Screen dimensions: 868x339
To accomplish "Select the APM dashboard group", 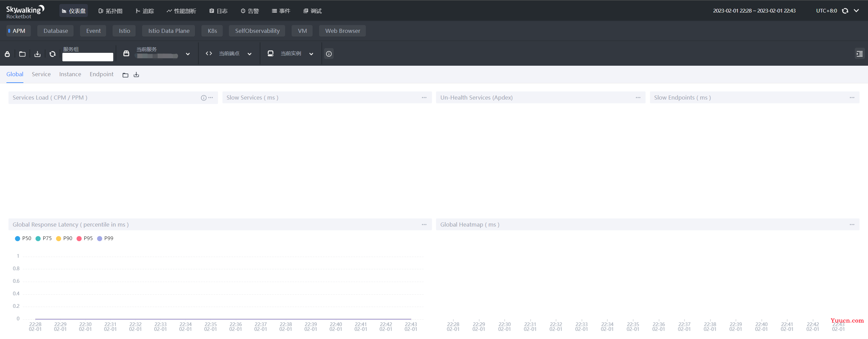I will tap(19, 31).
